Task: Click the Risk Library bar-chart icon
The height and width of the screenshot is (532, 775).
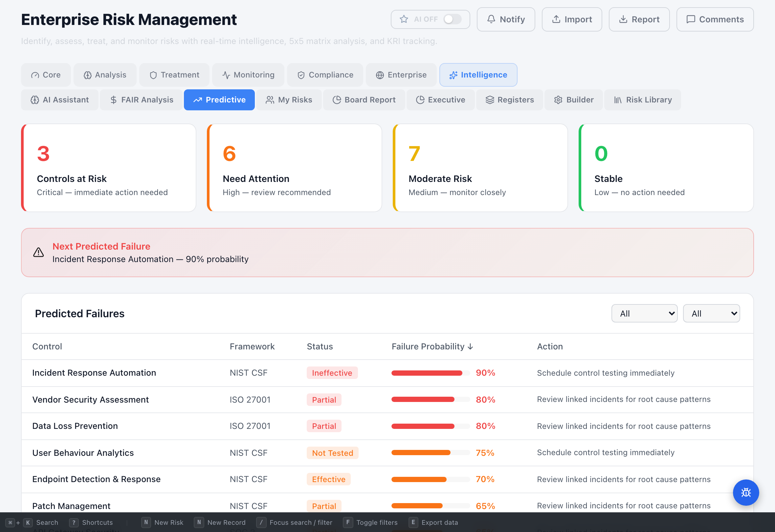Action: click(619, 100)
